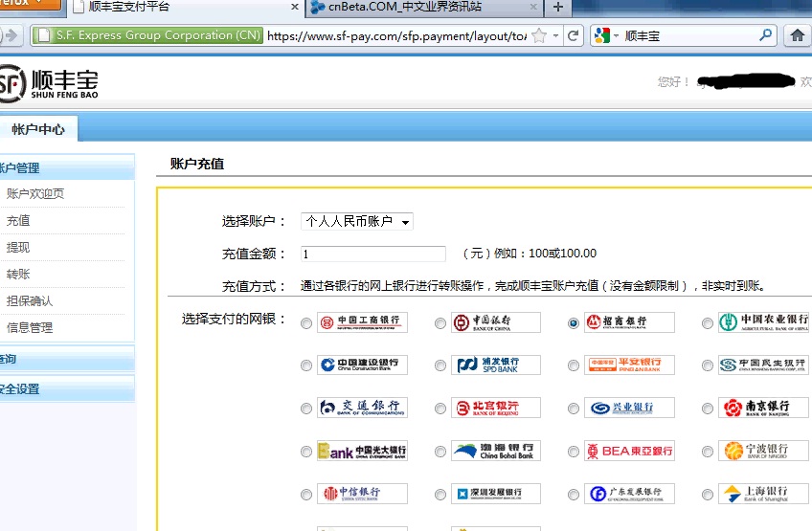Open a new browser tab
This screenshot has height=531, width=812.
click(x=557, y=8)
